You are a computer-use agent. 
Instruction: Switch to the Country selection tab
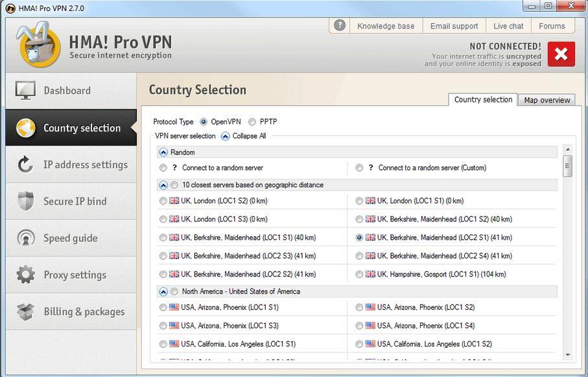pos(483,100)
